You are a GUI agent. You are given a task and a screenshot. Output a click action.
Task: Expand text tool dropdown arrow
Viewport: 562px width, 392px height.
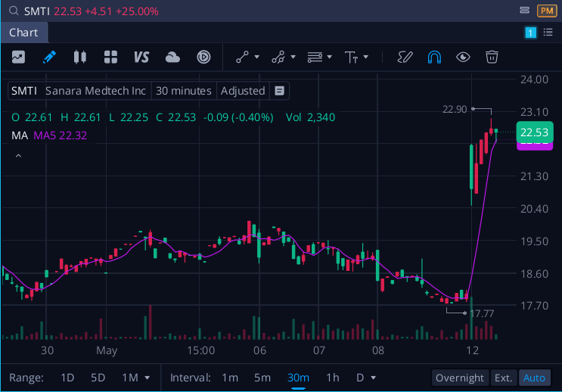point(365,57)
